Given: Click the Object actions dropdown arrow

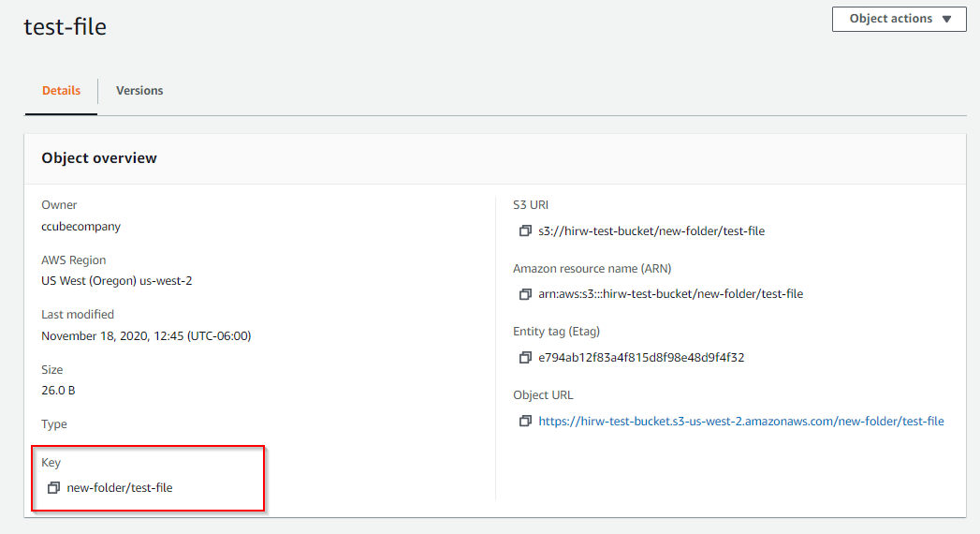Looking at the screenshot, I should click(x=947, y=20).
